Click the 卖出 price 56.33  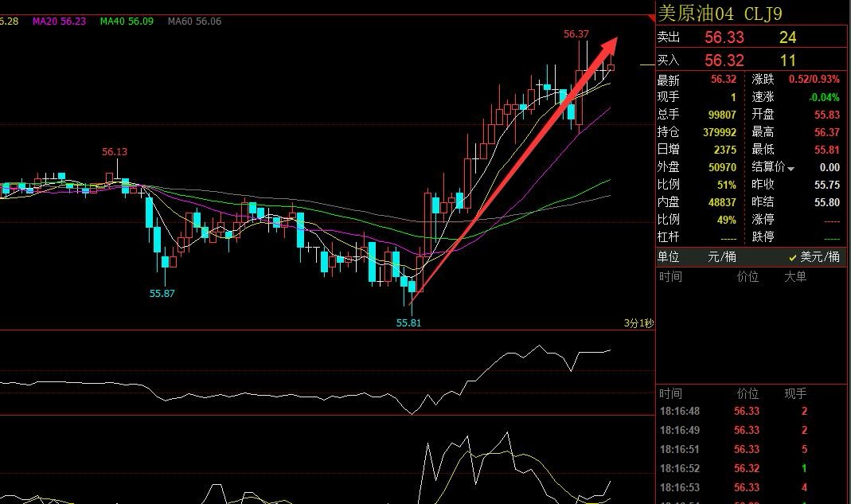click(724, 37)
